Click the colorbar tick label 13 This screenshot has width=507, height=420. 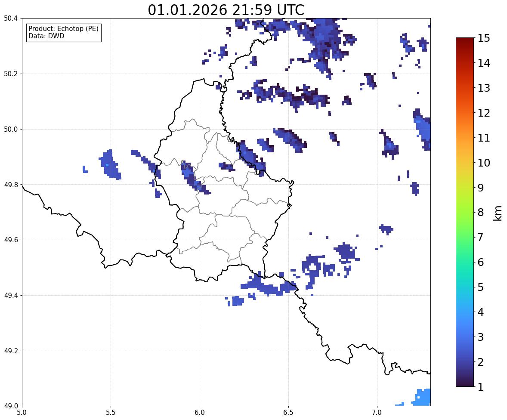pyautogui.click(x=484, y=88)
